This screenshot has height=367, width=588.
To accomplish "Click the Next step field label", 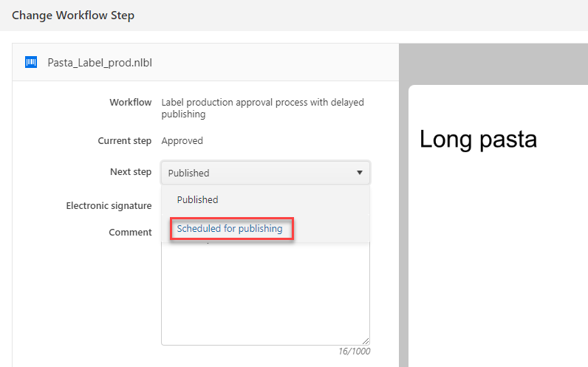I will tap(131, 172).
